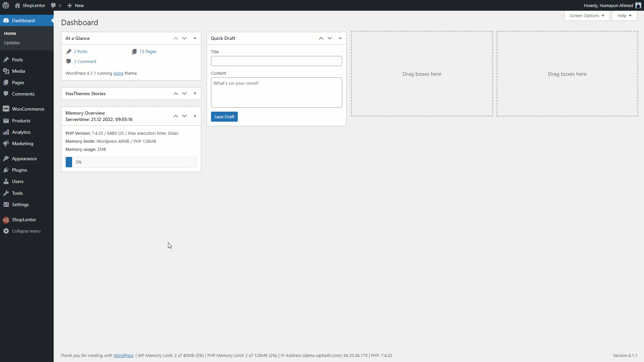Move Memory Overview widget down
644x362 pixels.
point(184,116)
